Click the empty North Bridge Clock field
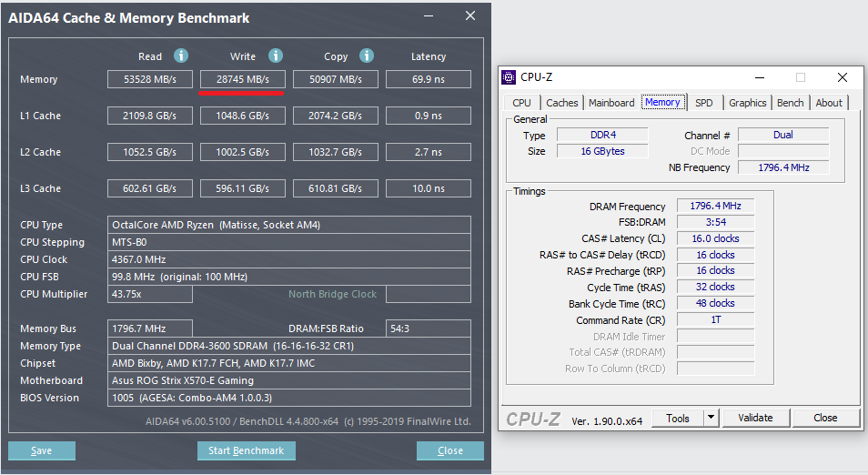868x475 pixels. coord(429,294)
